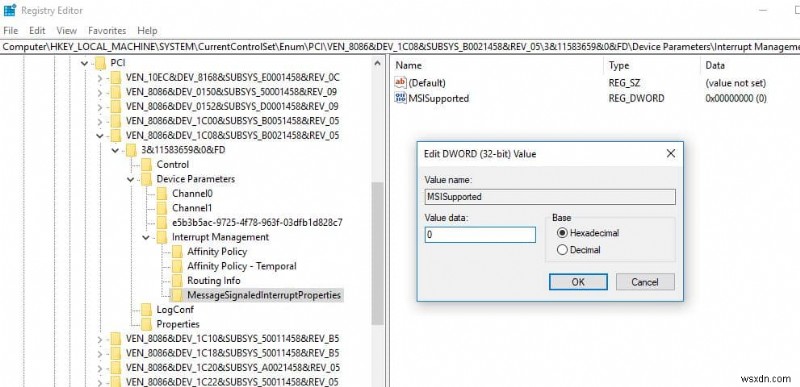This screenshot has width=800, height=387.
Task: Click folder icon for VEN_10EC&DEV_8168 key
Action: 116,78
